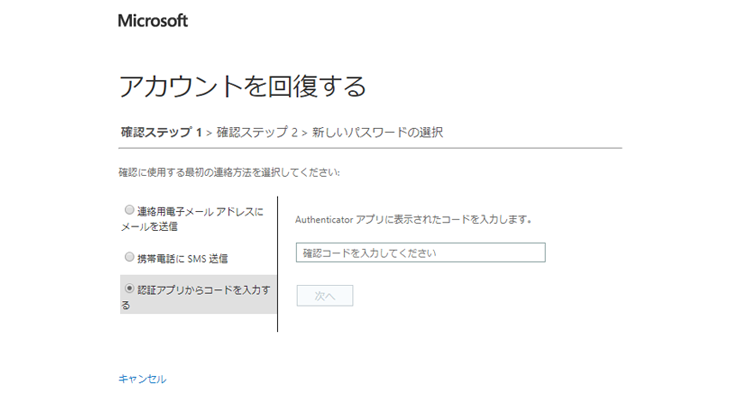Viewport: 750px width, 405px height.
Task: Click the 確認ステップ 1 breadcrumb step
Action: tap(161, 132)
